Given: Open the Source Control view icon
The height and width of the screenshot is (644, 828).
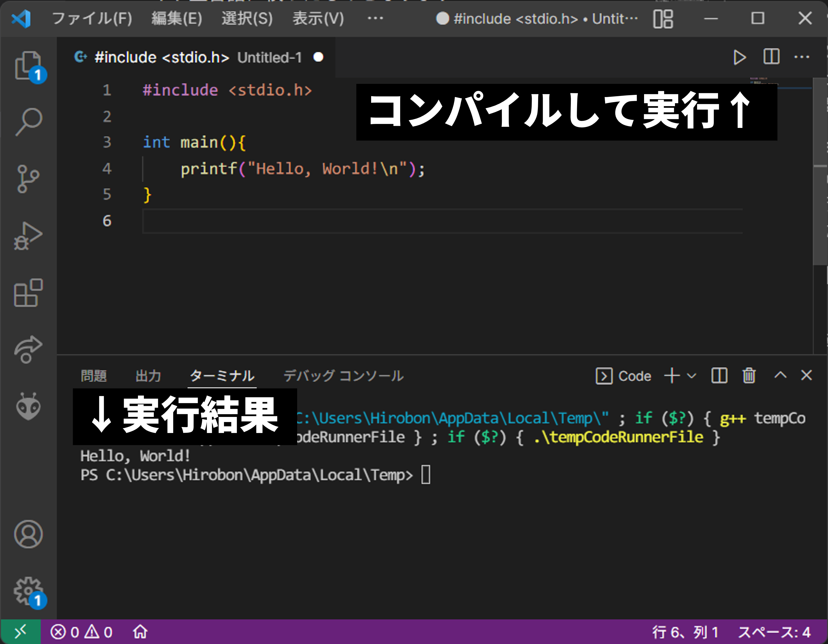Looking at the screenshot, I should pyautogui.click(x=29, y=179).
